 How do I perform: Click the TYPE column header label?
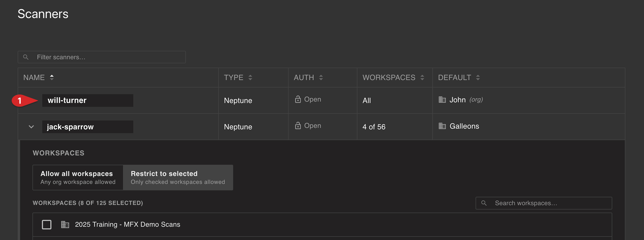(234, 77)
